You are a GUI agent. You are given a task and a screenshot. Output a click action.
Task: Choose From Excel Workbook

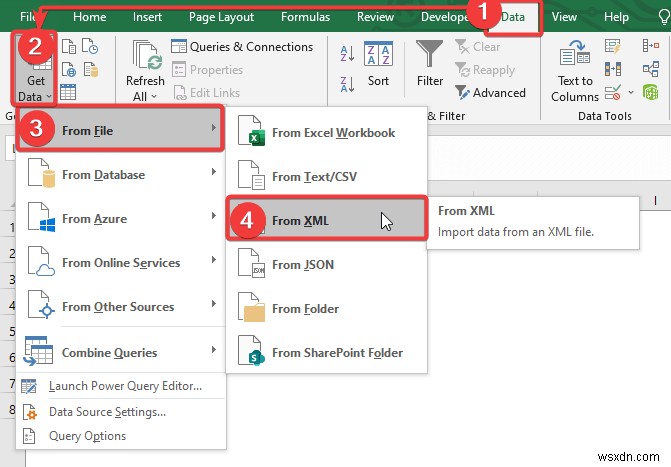pyautogui.click(x=327, y=133)
